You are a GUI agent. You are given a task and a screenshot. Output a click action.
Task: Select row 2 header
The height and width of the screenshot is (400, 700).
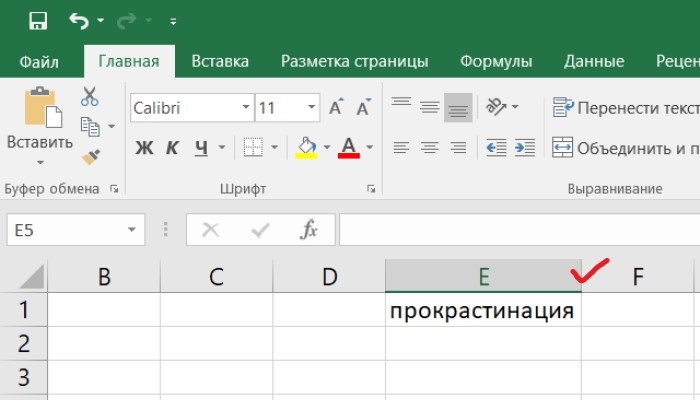[x=24, y=344]
